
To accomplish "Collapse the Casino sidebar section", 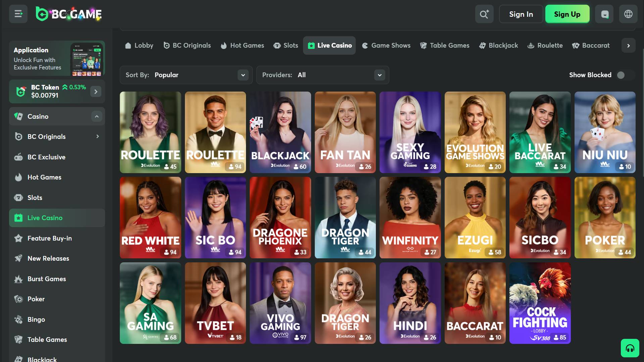I will (97, 116).
